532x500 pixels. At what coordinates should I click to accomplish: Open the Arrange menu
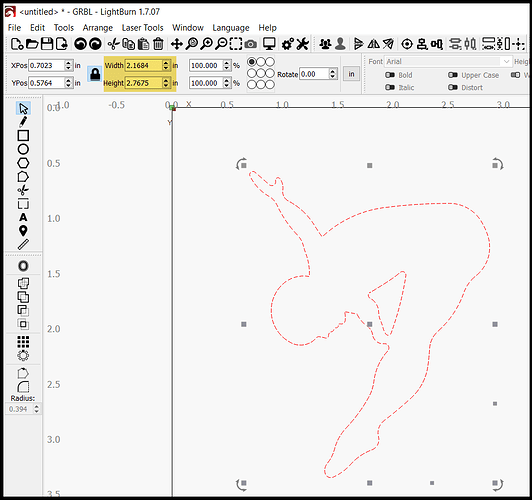click(98, 27)
